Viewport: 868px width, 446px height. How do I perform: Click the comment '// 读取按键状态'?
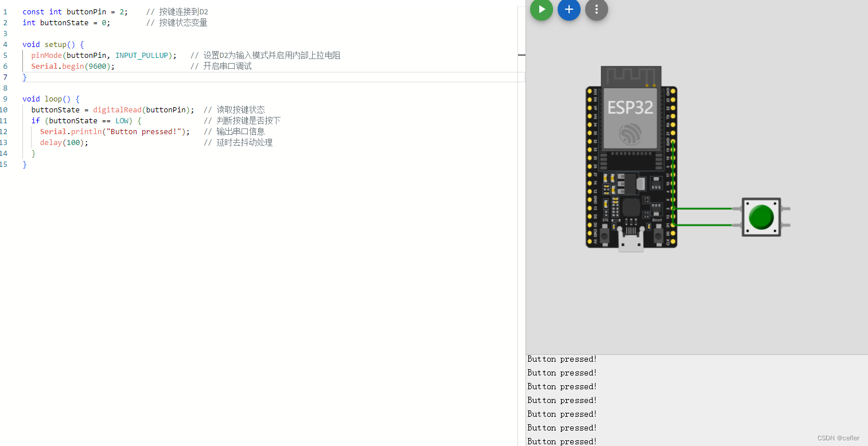point(234,109)
